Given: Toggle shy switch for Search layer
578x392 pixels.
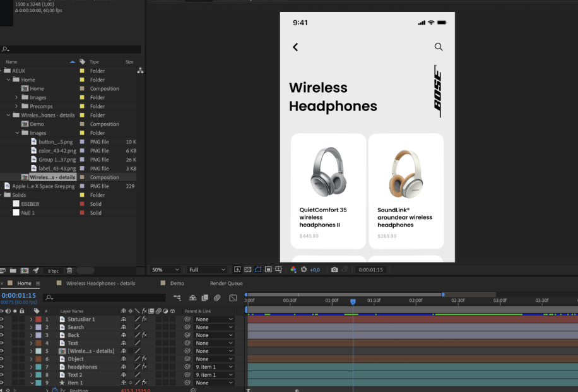Looking at the screenshot, I should click(x=124, y=327).
